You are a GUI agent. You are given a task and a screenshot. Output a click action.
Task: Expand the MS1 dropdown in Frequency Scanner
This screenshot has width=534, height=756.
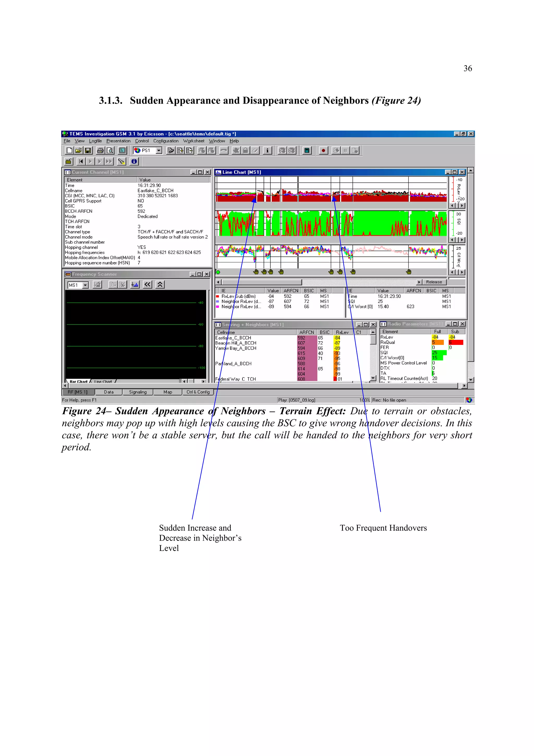coord(86,285)
